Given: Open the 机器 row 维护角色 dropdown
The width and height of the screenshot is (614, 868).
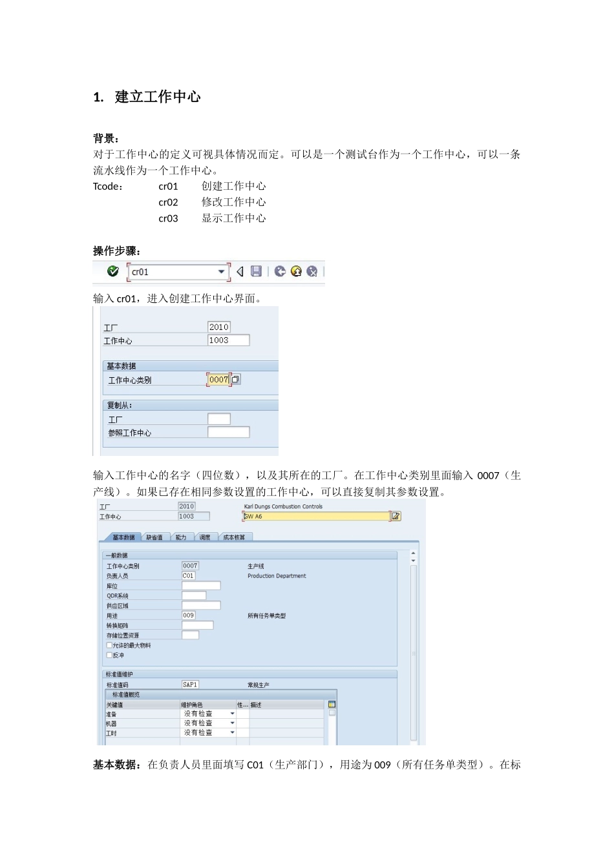Looking at the screenshot, I should (x=233, y=723).
